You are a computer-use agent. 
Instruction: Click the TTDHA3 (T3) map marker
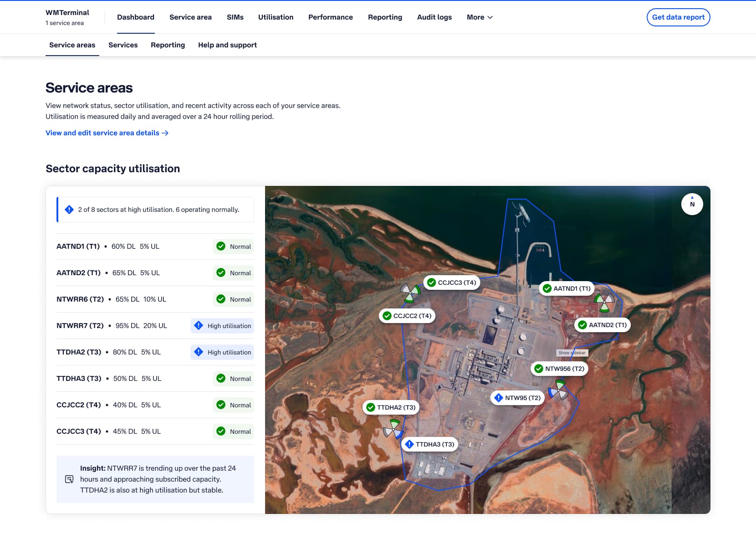(x=429, y=444)
